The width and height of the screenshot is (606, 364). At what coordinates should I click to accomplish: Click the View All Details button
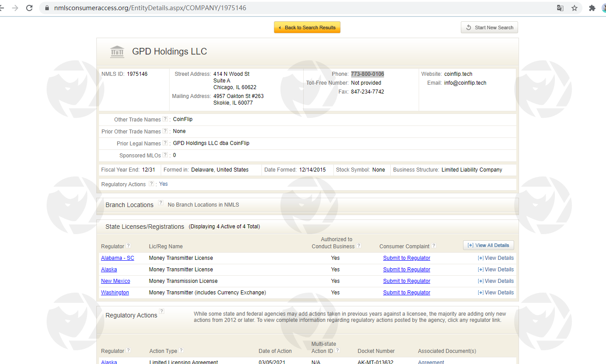[488, 245]
